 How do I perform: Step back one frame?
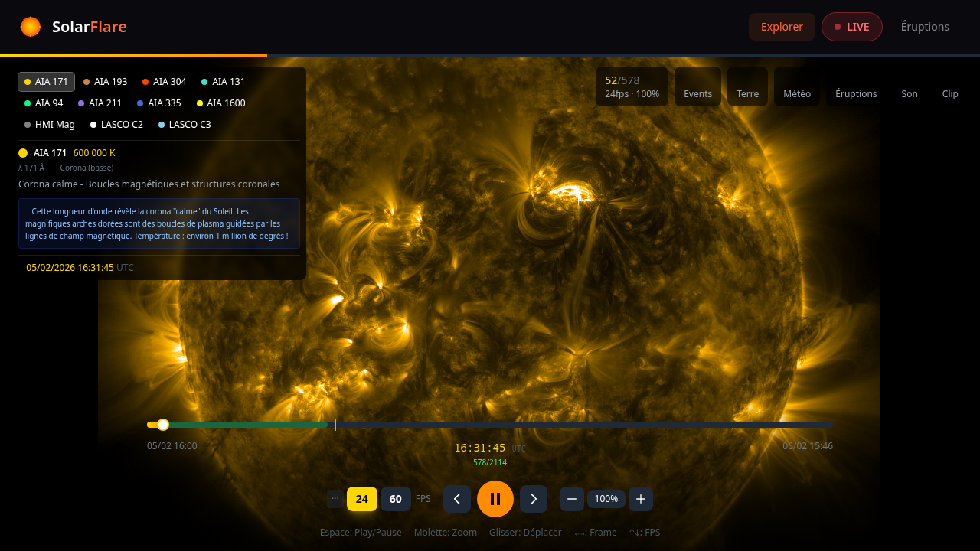457,499
